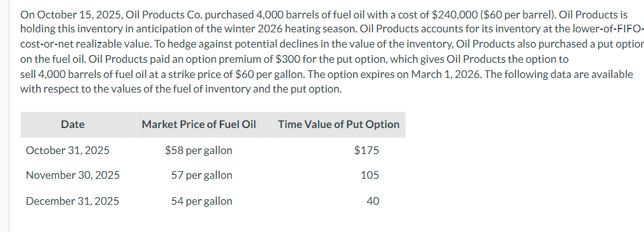Click the Date column header
The height and width of the screenshot is (232, 644).
click(73, 124)
